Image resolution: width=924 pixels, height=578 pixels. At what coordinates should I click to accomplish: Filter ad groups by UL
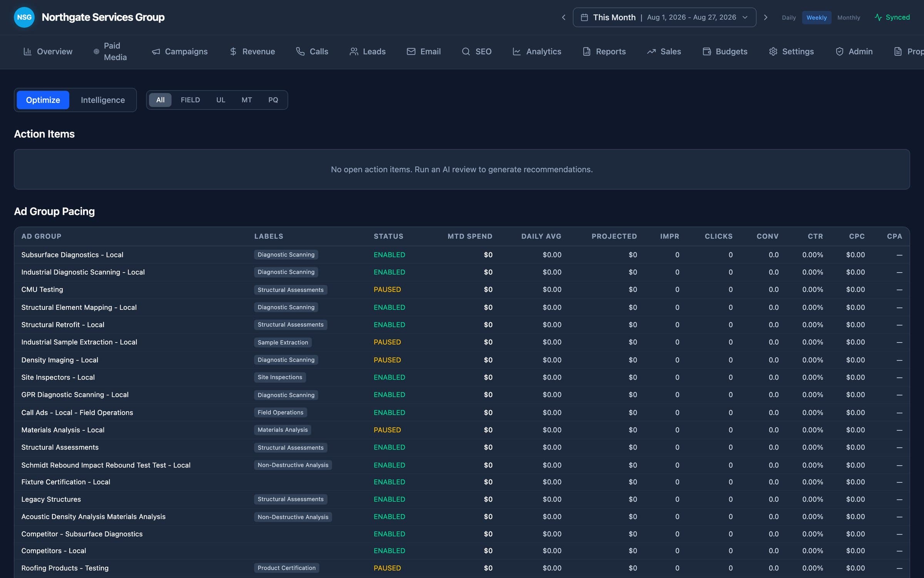tap(221, 100)
